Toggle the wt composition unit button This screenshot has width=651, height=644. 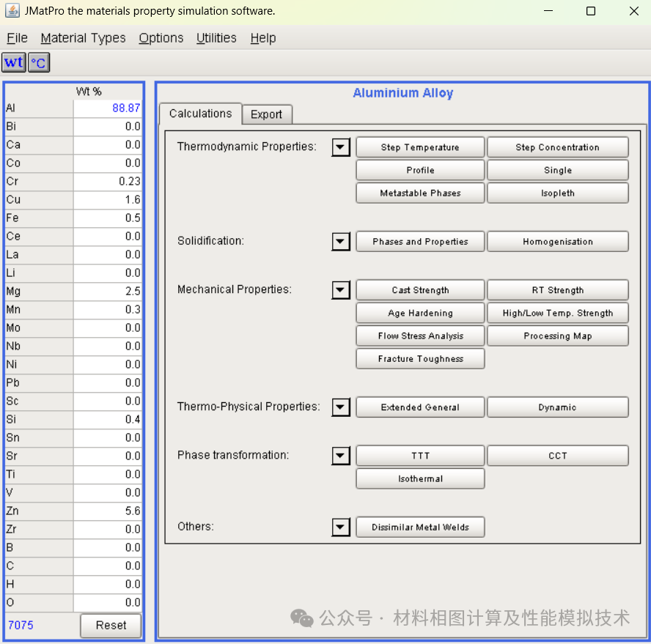14,63
